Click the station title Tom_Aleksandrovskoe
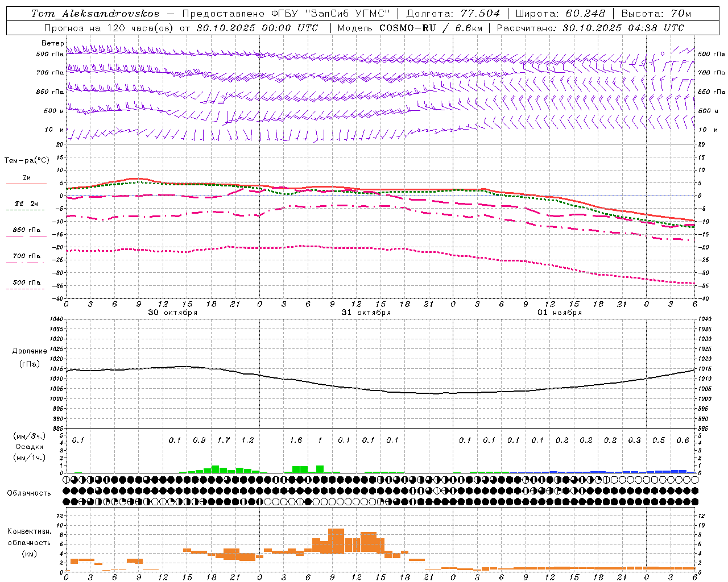Screen dimensions: 728x582 click(96, 14)
